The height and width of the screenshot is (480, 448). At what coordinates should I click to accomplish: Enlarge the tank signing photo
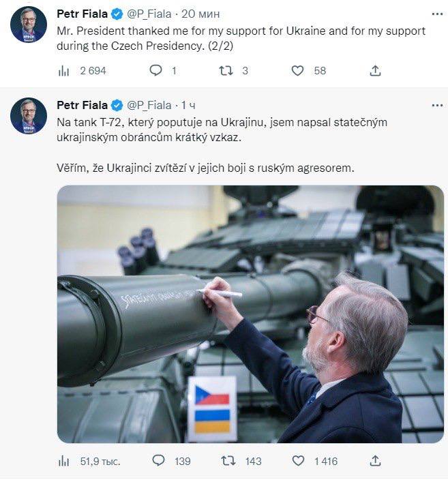tap(250, 314)
